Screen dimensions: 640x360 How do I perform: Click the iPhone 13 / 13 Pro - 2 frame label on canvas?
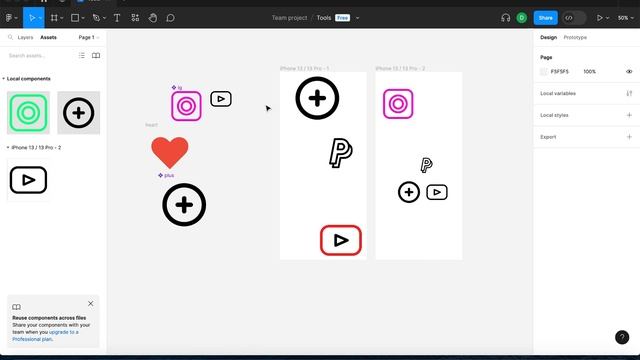coord(400,68)
